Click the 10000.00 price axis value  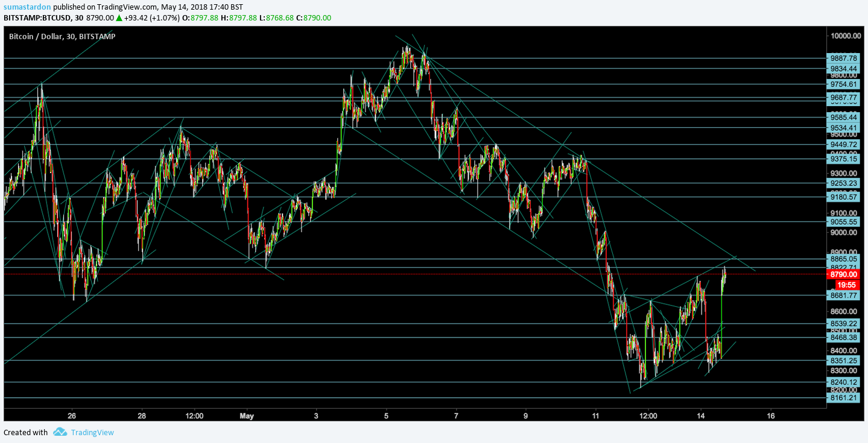pos(845,36)
